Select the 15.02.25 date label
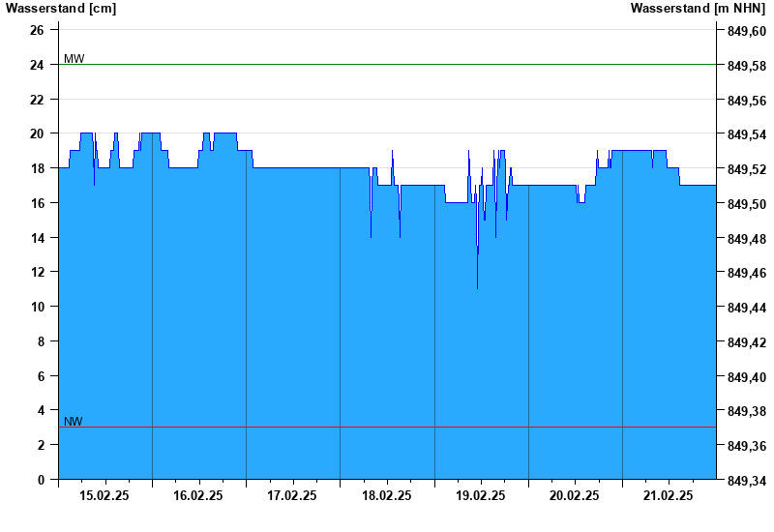 (104, 495)
